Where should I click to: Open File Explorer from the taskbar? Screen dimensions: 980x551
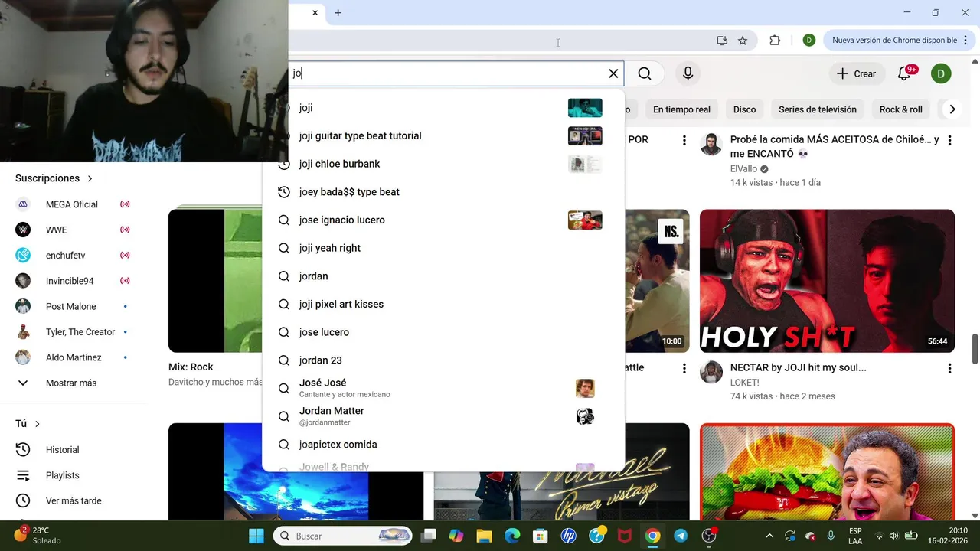[x=485, y=536]
